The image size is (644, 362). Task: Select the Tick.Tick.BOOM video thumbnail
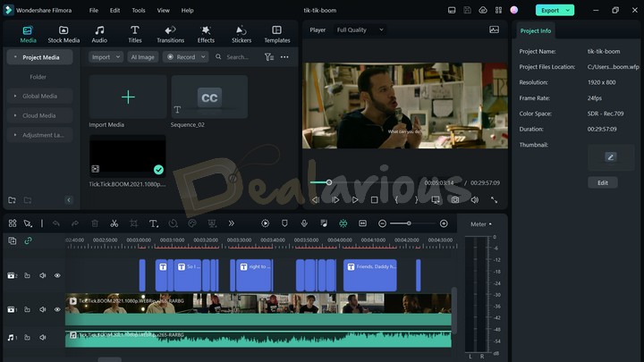(x=128, y=156)
